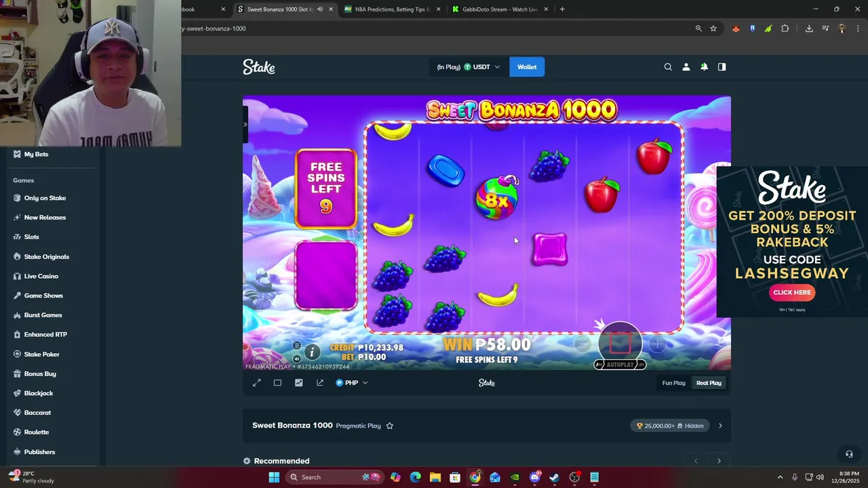Open MetaMask fox extension
The image size is (868, 488).
(x=736, y=28)
